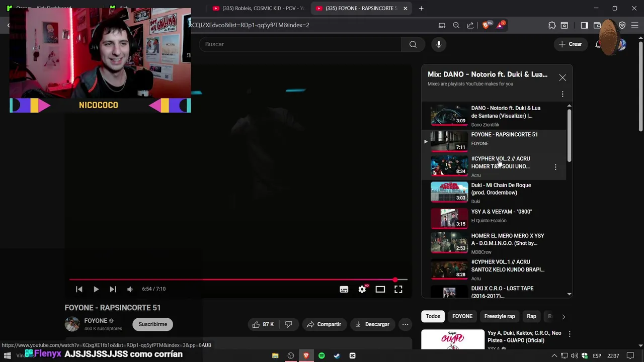The image size is (644, 362).
Task: Select the Freestyle rap filter chip
Action: tap(500, 316)
